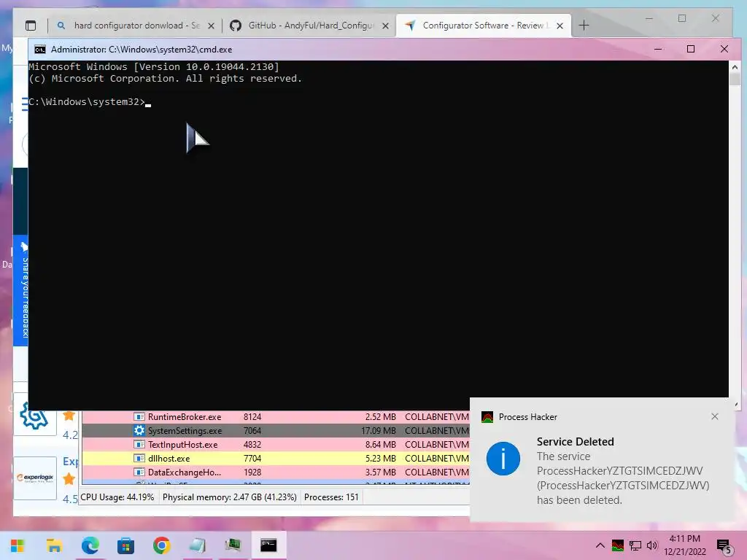
Task: Close the Configurator Software tab
Action: click(560, 26)
